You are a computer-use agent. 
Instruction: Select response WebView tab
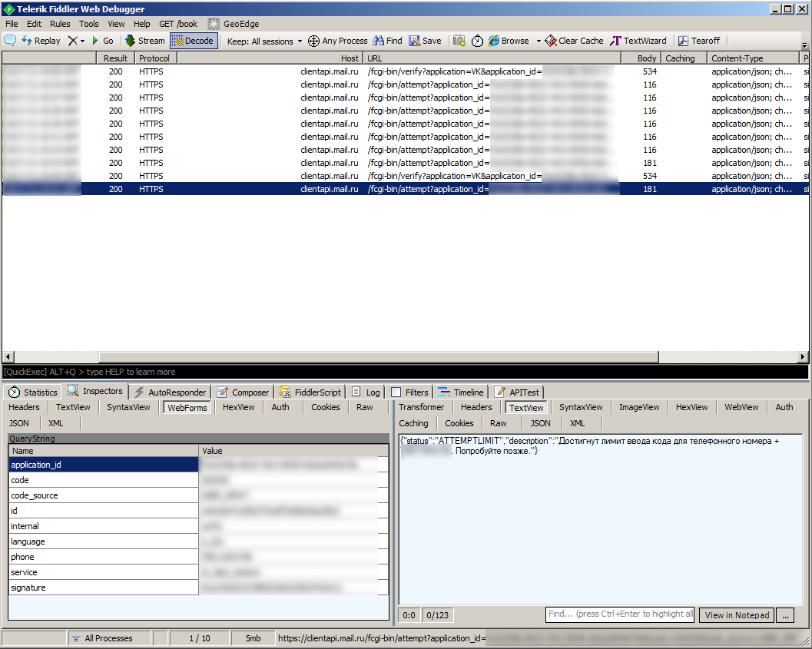point(741,407)
